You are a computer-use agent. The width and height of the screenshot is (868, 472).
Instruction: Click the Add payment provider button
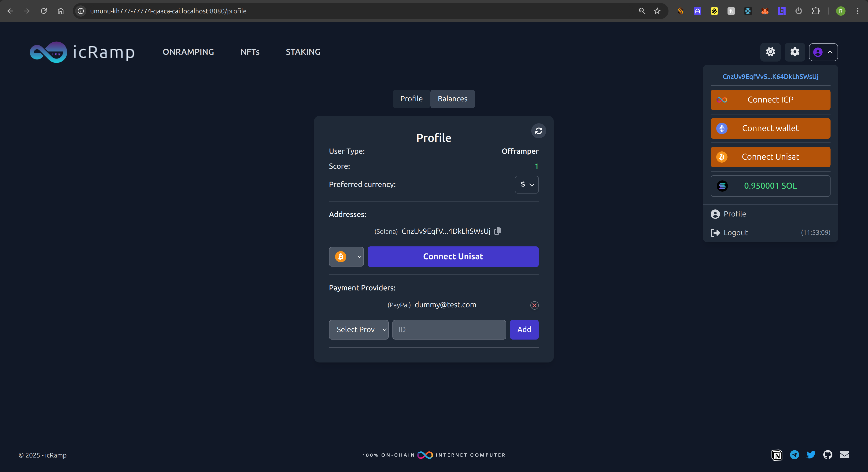[524, 329]
